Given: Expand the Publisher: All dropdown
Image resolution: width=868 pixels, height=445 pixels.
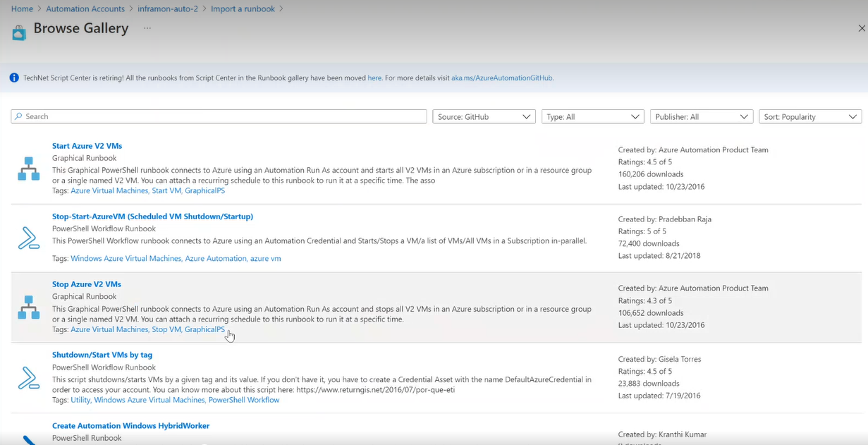Looking at the screenshot, I should tap(702, 116).
